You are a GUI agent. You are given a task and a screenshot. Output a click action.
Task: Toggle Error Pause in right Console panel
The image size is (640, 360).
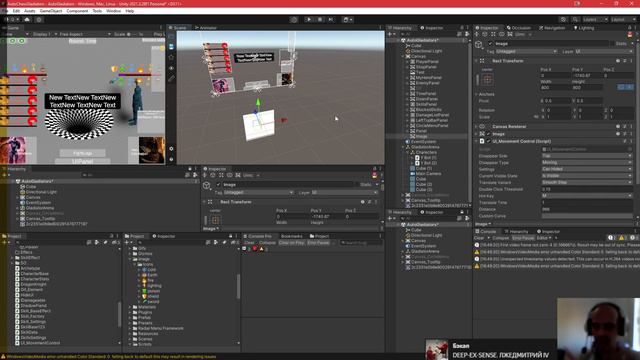523,238
